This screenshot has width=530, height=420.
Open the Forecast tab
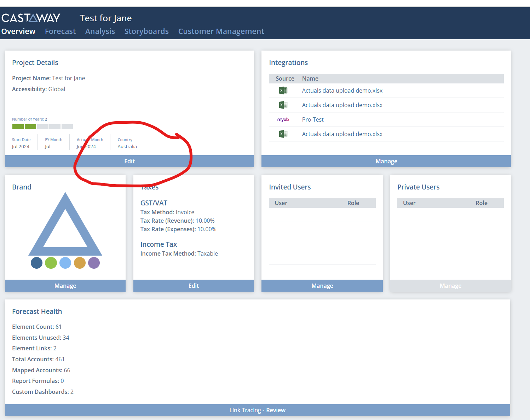click(x=60, y=31)
